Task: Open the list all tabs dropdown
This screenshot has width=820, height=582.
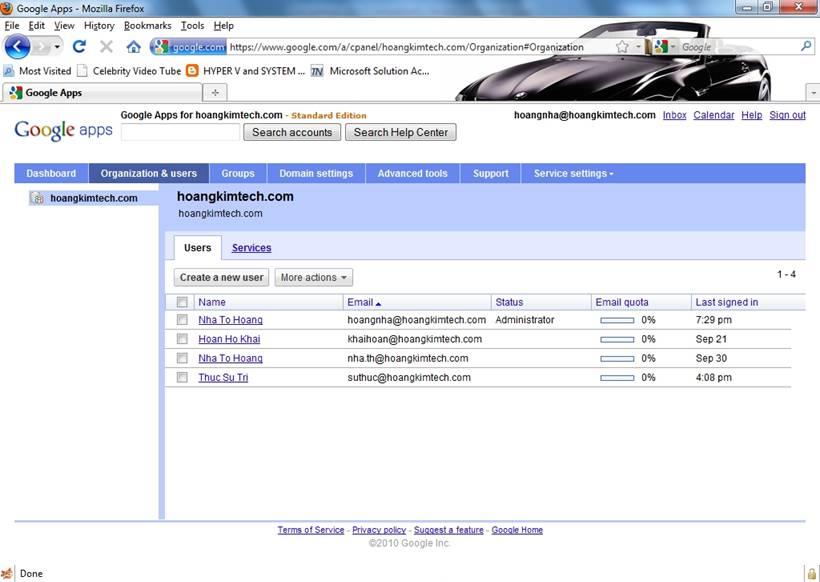Action: pos(813,93)
